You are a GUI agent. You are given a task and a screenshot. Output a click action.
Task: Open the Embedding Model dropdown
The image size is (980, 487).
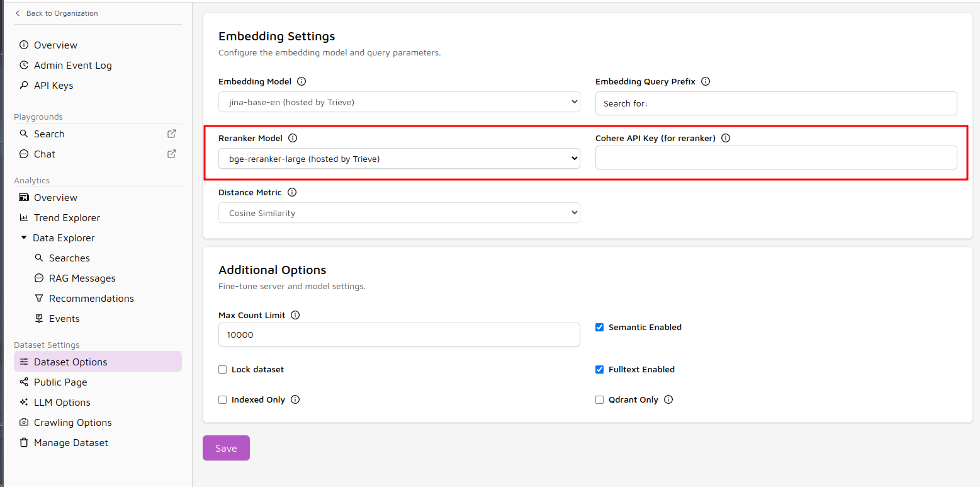(x=399, y=102)
